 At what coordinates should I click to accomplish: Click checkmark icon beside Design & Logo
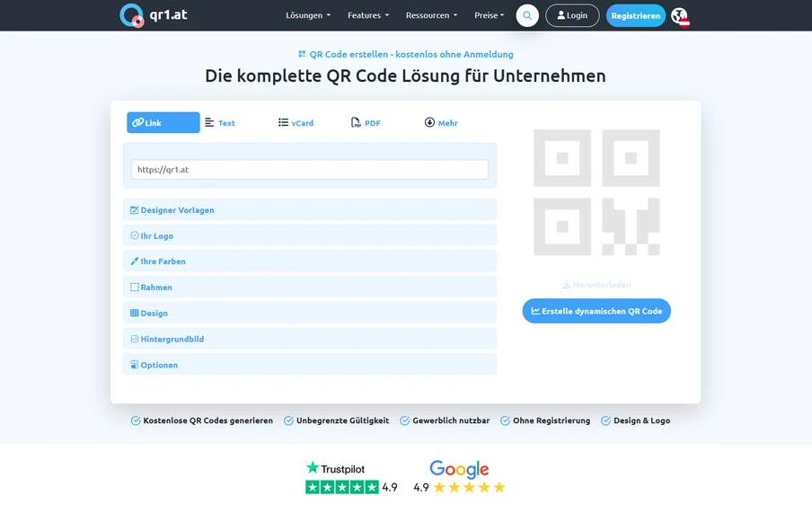[605, 420]
